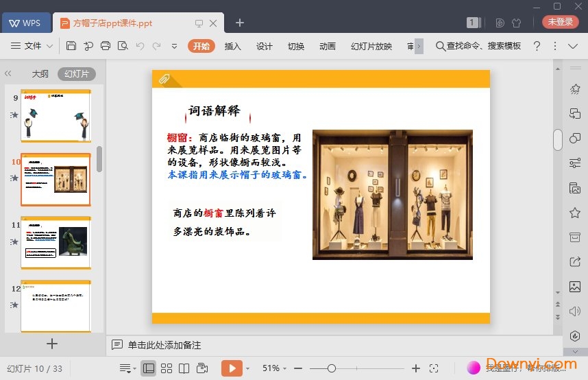Click the Undo arrow icon
588x380 pixels.
(x=140, y=46)
